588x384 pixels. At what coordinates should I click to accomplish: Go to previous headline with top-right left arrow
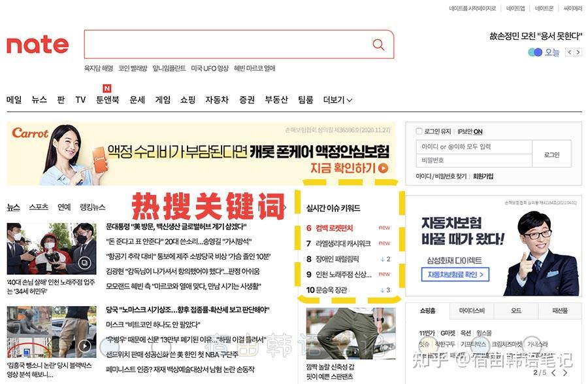pyautogui.click(x=570, y=52)
